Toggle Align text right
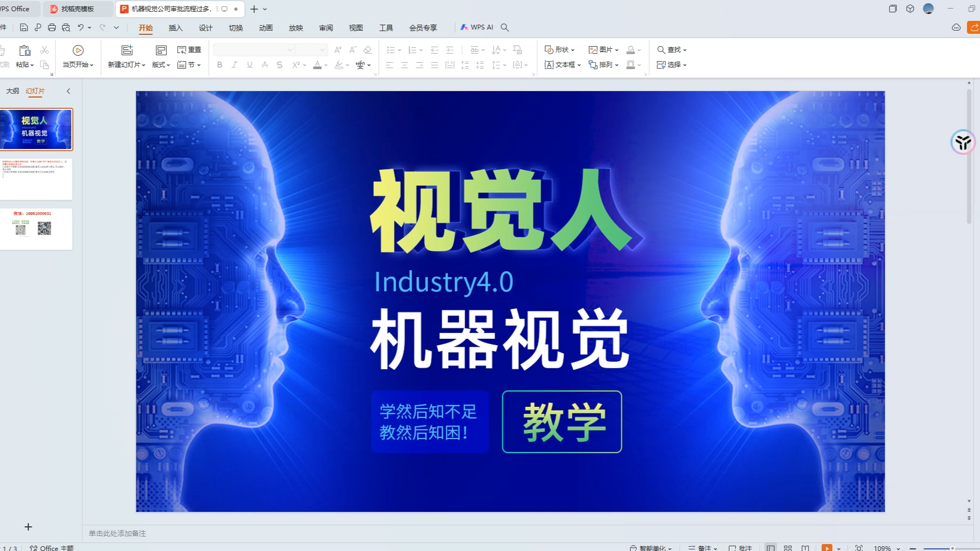The height and width of the screenshot is (551, 980). click(x=419, y=65)
